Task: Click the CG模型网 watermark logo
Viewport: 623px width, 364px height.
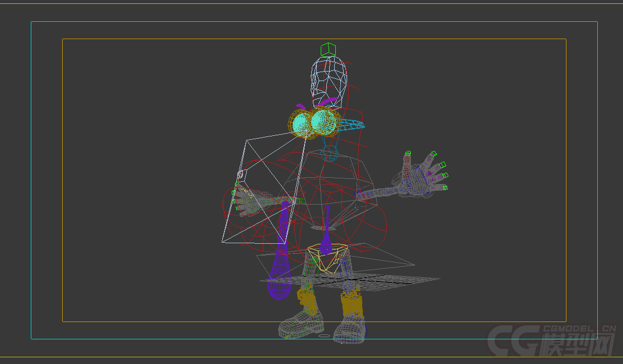Action: (551, 341)
